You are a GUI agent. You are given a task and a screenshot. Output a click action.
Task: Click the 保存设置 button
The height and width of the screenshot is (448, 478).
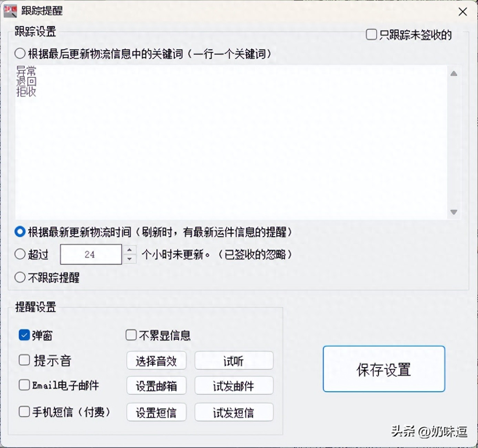pyautogui.click(x=384, y=369)
